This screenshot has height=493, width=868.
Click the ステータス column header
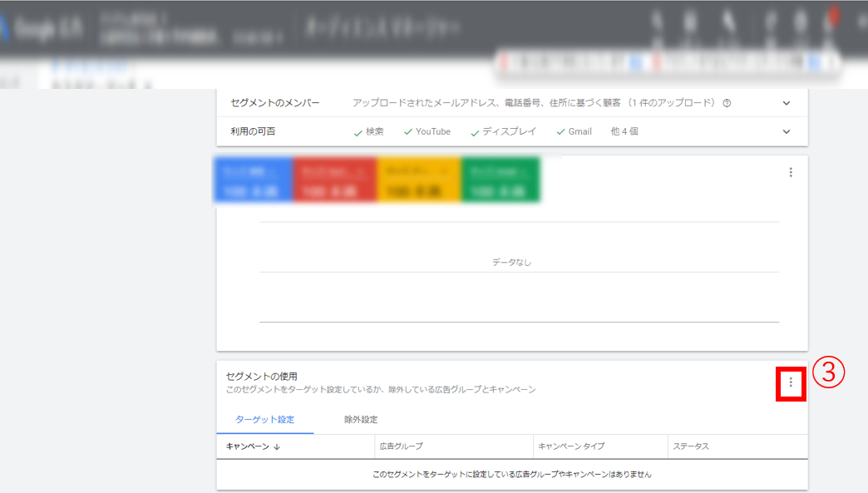690,446
